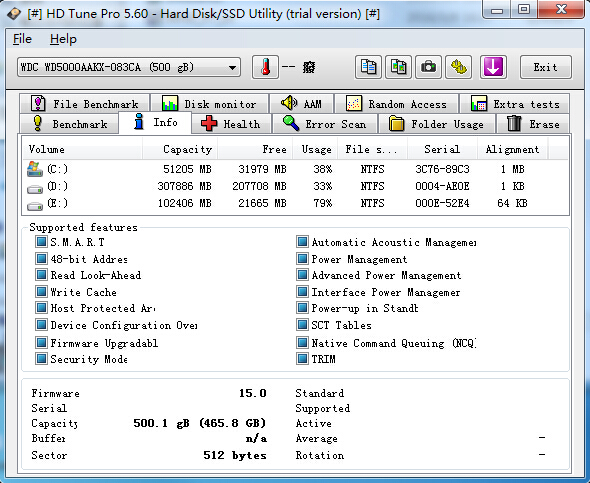Open the File Benchmark tab
This screenshot has width=590, height=483.
[85, 103]
